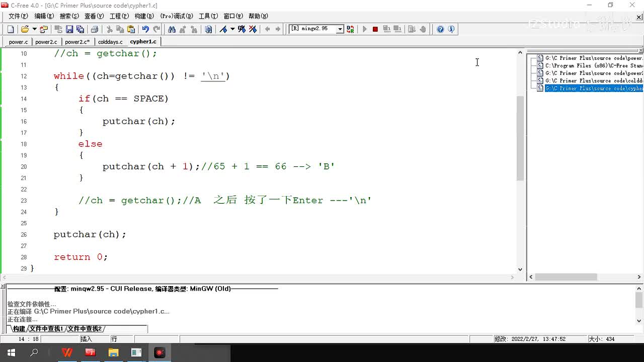Undo the last edit
The height and width of the screenshot is (362, 644).
pos(145,29)
